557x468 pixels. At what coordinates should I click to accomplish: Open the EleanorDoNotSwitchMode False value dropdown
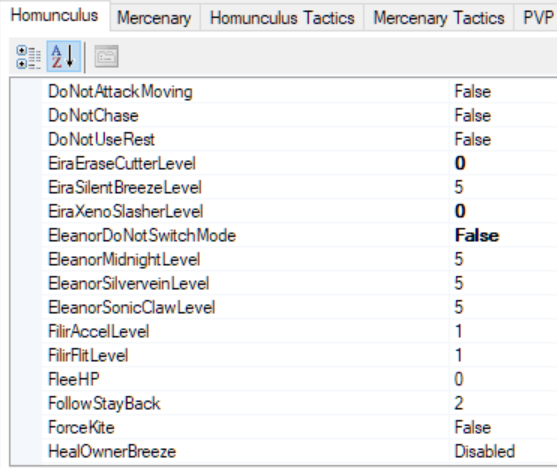click(503, 235)
